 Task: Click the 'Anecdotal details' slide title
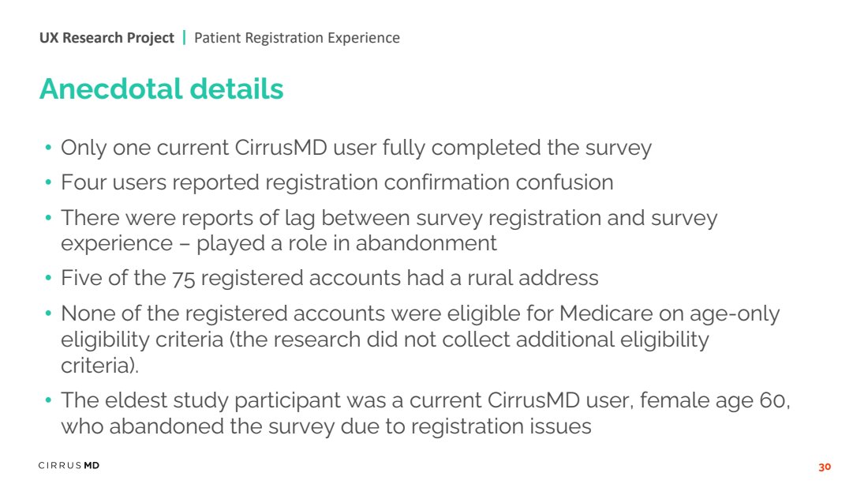161,88
